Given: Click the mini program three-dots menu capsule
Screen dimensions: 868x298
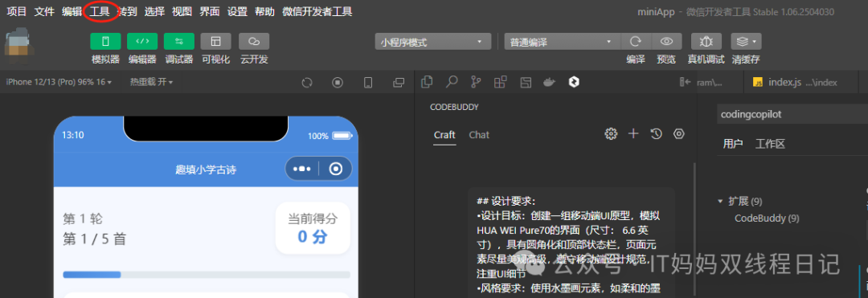Looking at the screenshot, I should 302,169.
